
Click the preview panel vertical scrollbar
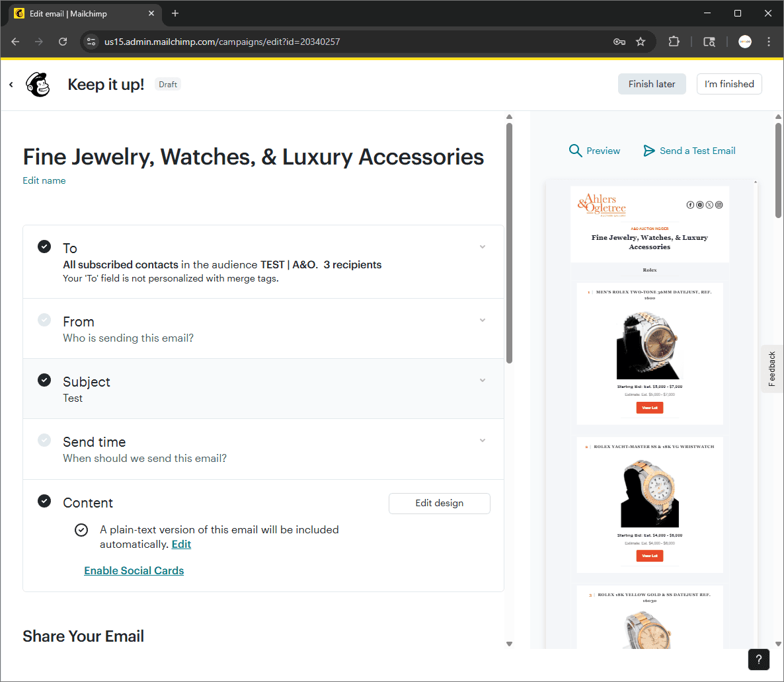(778, 170)
